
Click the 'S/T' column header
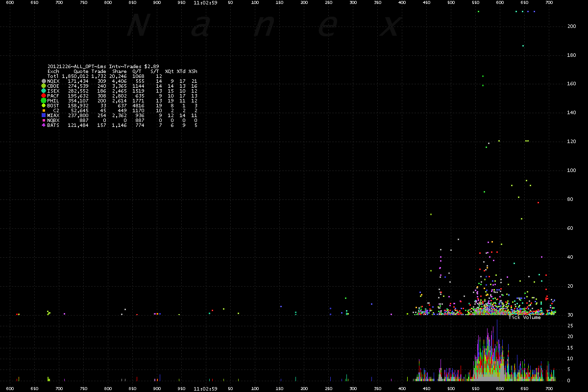pyautogui.click(x=154, y=71)
